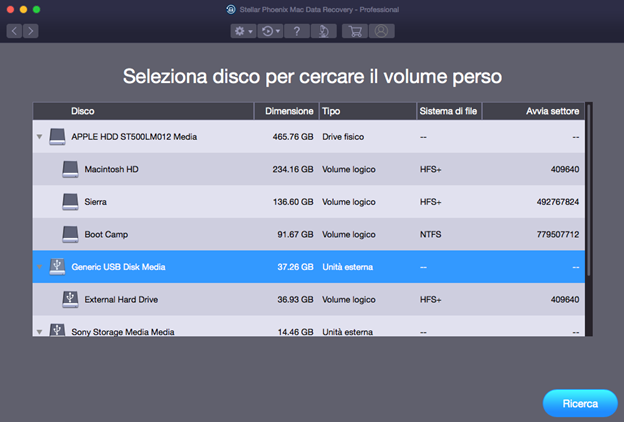Screen dimensions: 624x422
Task: Click Sierra's HFS+ file system cell
Action: coord(430,202)
